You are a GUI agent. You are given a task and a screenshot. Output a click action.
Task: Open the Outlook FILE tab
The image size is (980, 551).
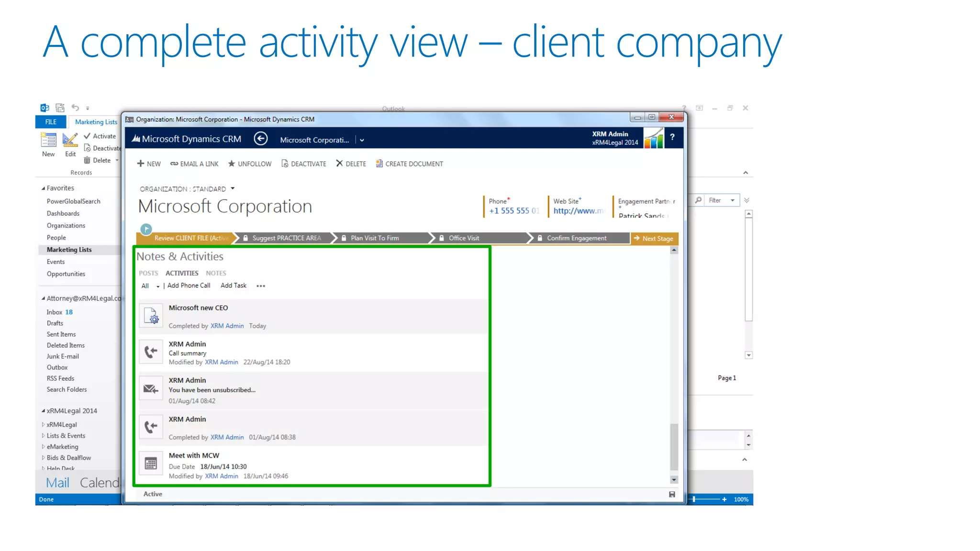pos(51,122)
